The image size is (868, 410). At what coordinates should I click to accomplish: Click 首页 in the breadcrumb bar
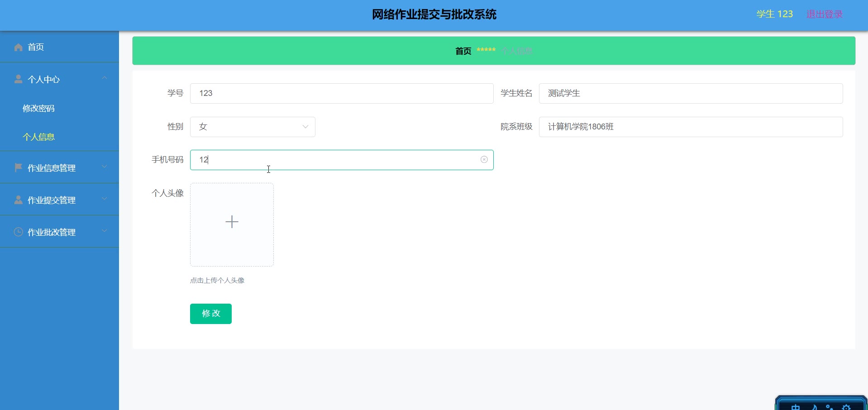click(x=463, y=51)
